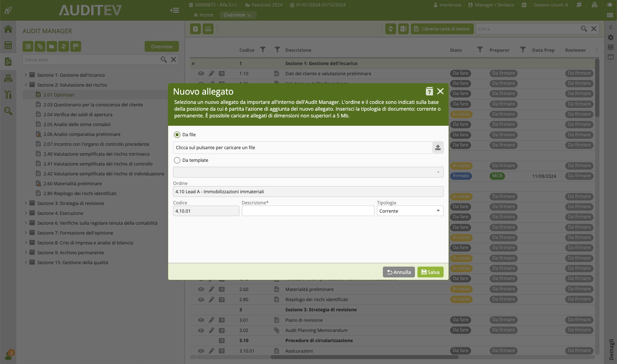This screenshot has width=617, height=364.
Task: Open the Tipologia Corrente dropdown
Action: click(410, 211)
